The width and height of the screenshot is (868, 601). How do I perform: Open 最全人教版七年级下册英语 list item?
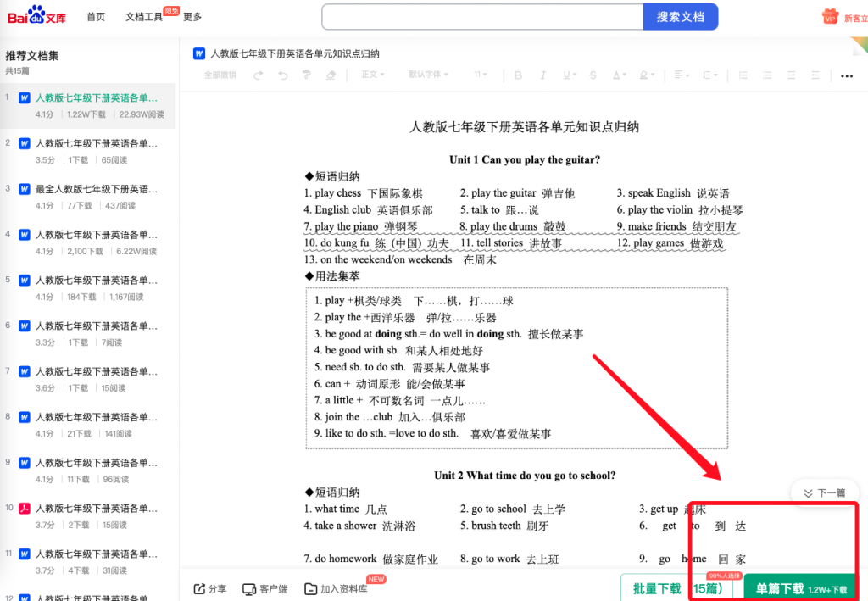click(88, 197)
